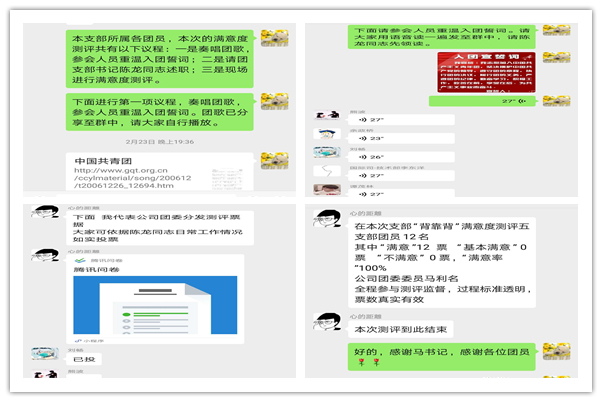The image size is (602, 402).
Task: Tap the avatar beside the 23" voice message
Action: (327, 134)
